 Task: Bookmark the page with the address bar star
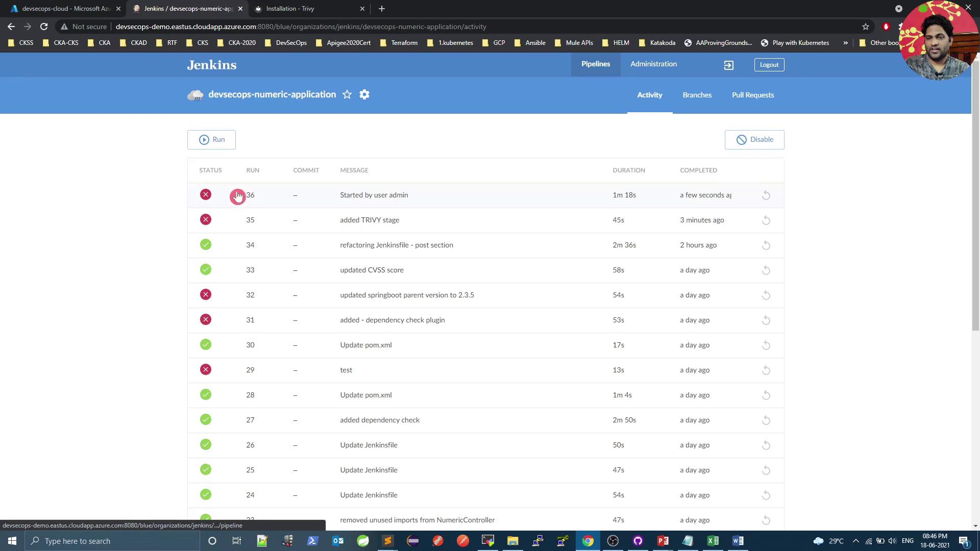(866, 27)
